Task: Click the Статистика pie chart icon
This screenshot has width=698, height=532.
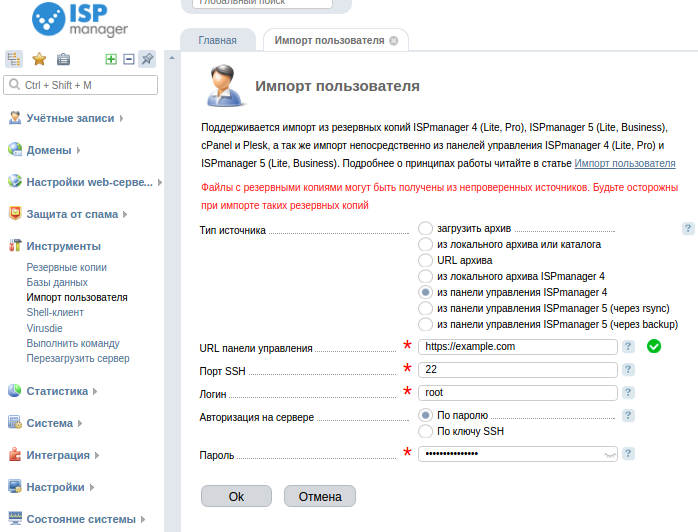Action: point(15,391)
